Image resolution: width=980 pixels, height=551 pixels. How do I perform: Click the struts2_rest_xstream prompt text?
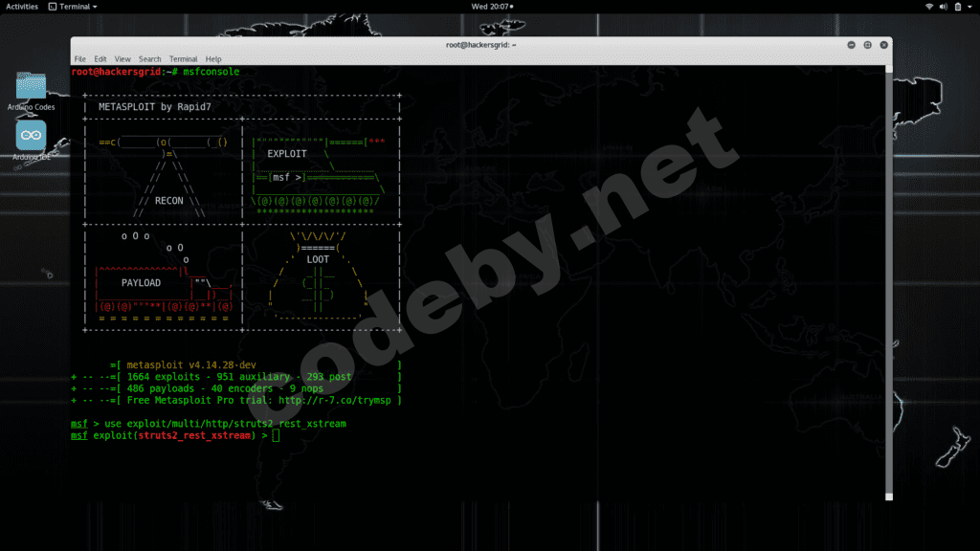pyautogui.click(x=194, y=435)
